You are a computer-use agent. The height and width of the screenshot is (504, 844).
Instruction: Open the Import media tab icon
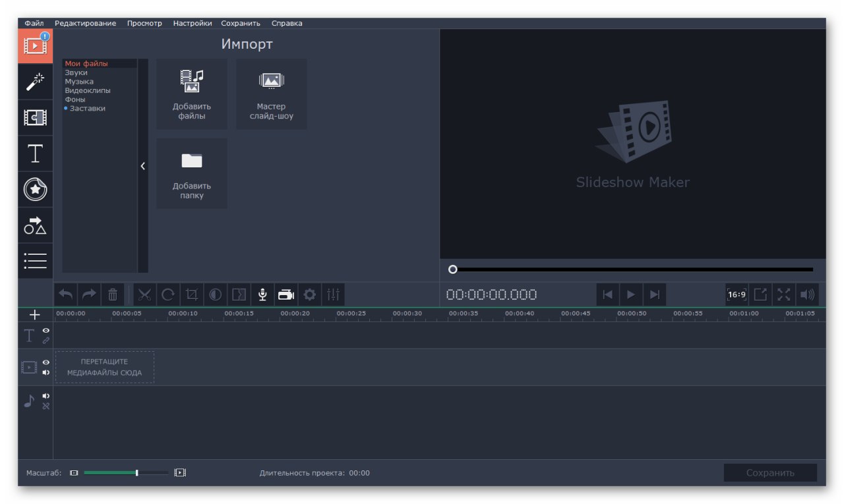(36, 46)
